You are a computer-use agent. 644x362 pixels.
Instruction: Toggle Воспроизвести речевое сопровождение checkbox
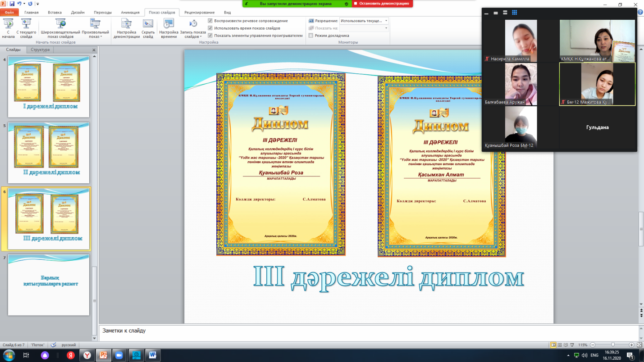(x=210, y=21)
